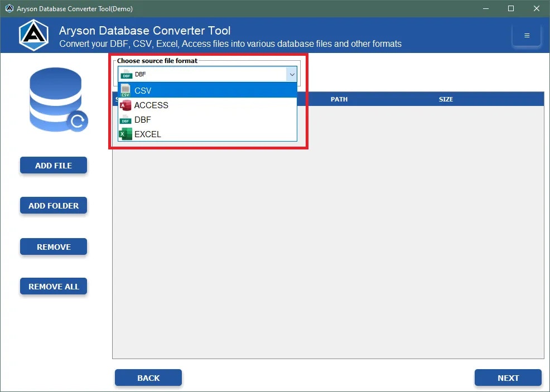The height and width of the screenshot is (392, 550).
Task: Click the ADD FILE button
Action: tap(54, 165)
